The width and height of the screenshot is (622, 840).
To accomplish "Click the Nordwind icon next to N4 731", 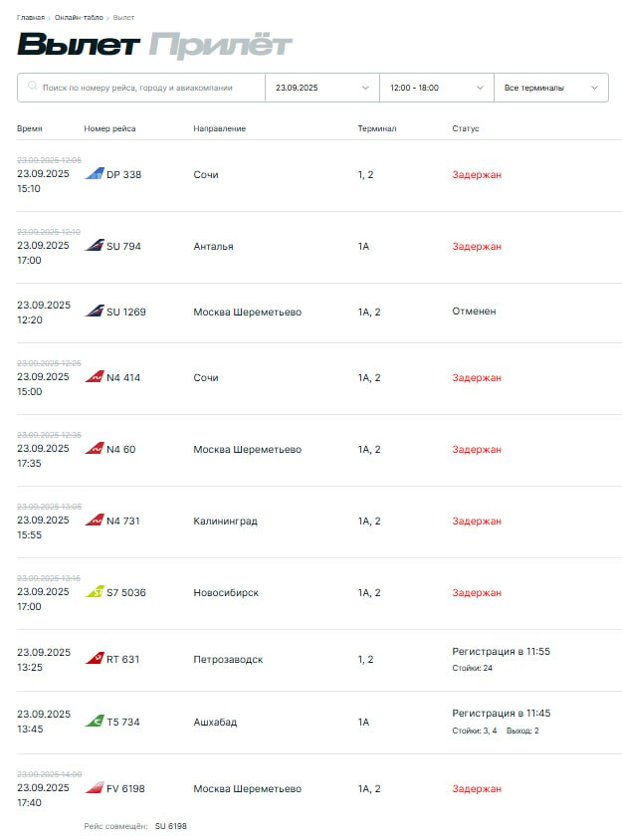I will [x=95, y=520].
